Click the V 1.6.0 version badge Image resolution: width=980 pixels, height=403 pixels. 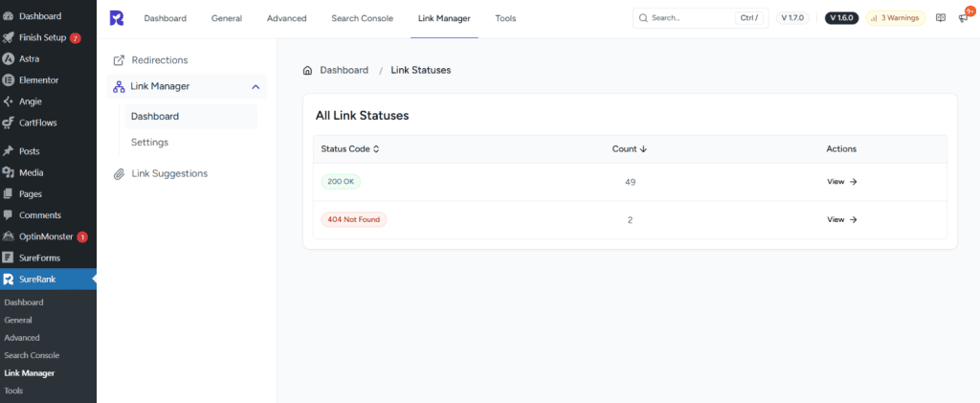pyautogui.click(x=842, y=18)
